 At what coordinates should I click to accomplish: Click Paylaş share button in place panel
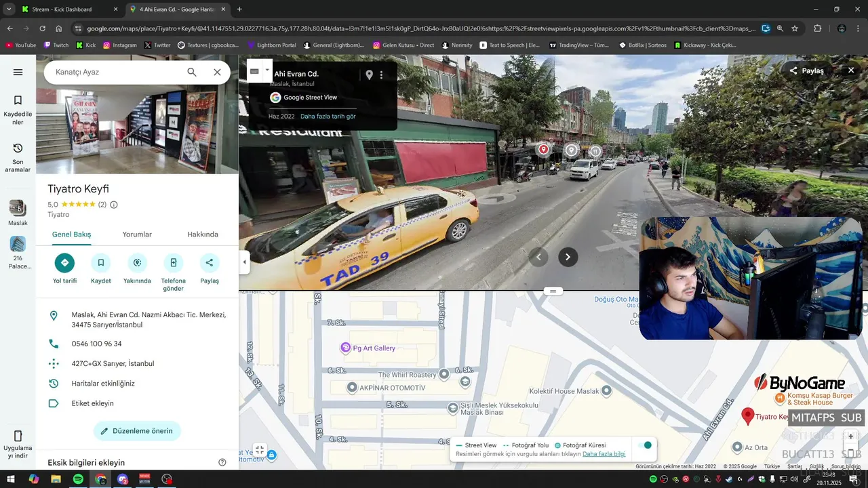point(210,263)
